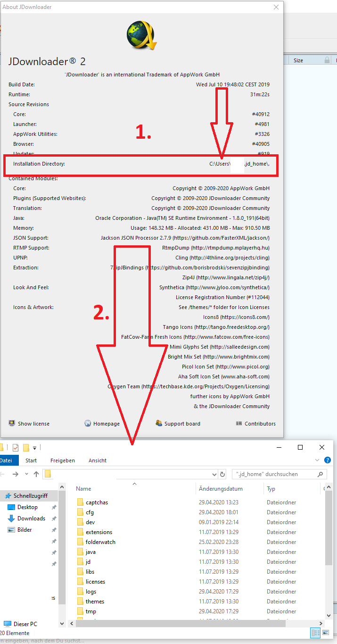Screen dimensions: 337x644
Task: Click the up-one-level arrow in Explorer
Action: point(36,474)
